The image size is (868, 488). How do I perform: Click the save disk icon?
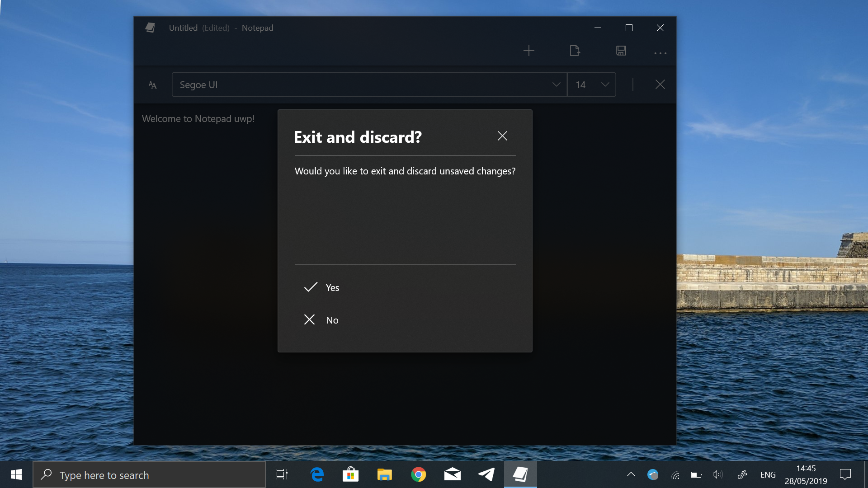click(x=621, y=51)
